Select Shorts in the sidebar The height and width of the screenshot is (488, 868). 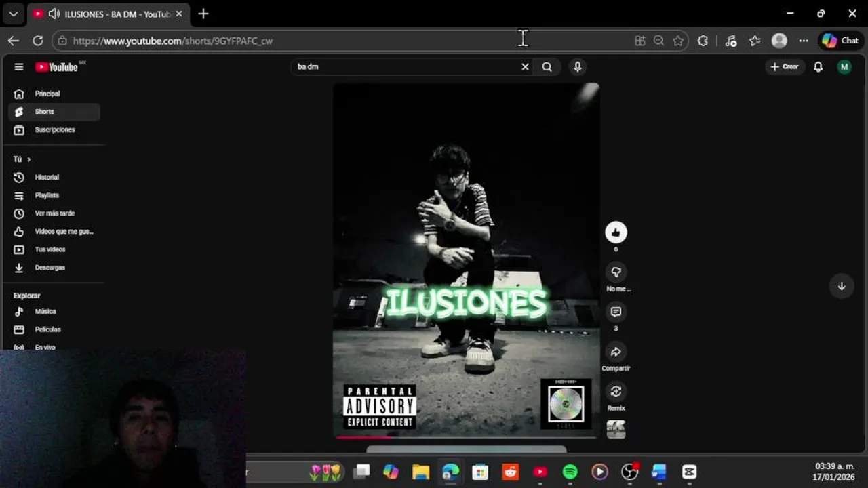click(x=54, y=112)
